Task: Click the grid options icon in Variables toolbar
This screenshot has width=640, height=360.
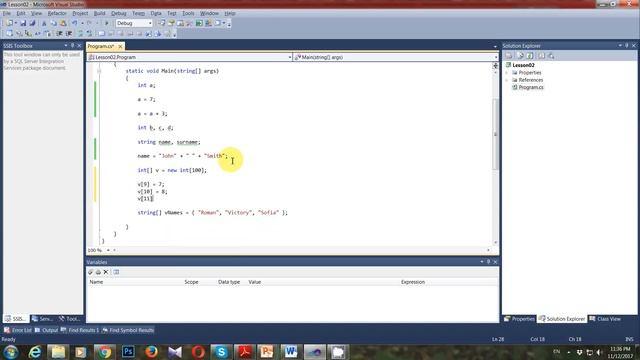Action: pyautogui.click(x=116, y=272)
